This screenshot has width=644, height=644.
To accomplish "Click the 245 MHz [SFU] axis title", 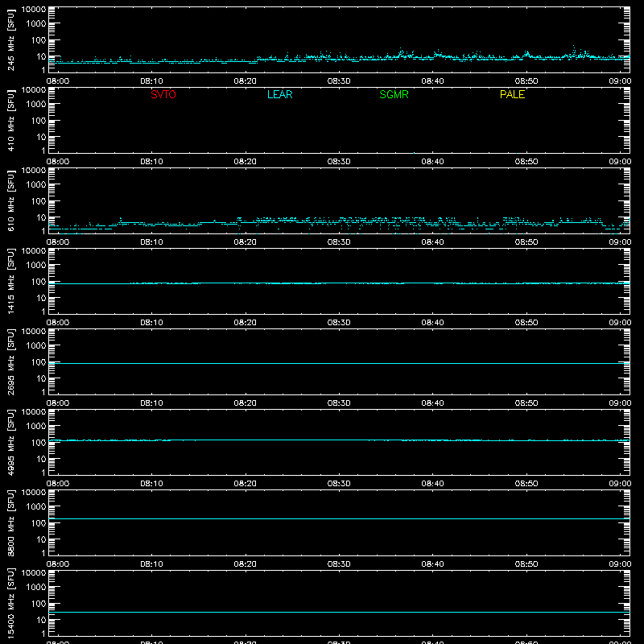I will [11, 39].
